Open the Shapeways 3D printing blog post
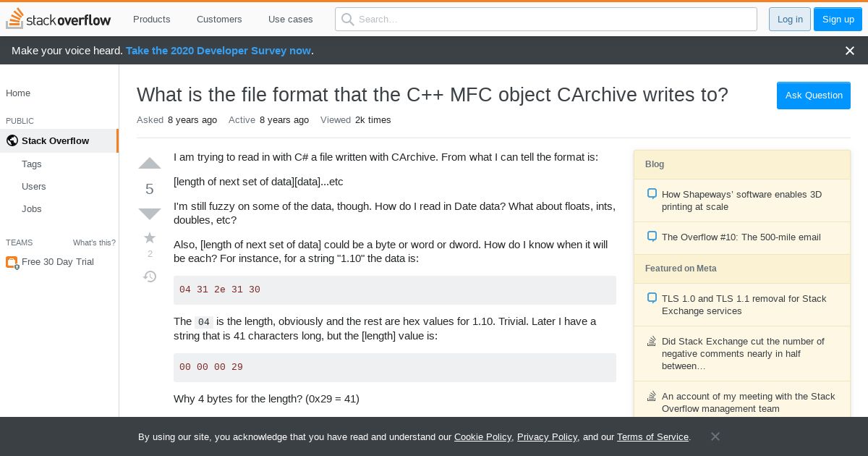The height and width of the screenshot is (456, 868). [741, 200]
